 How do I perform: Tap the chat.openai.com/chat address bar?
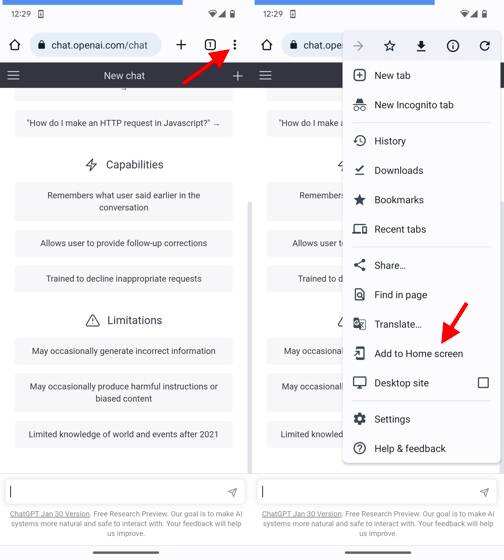click(95, 45)
